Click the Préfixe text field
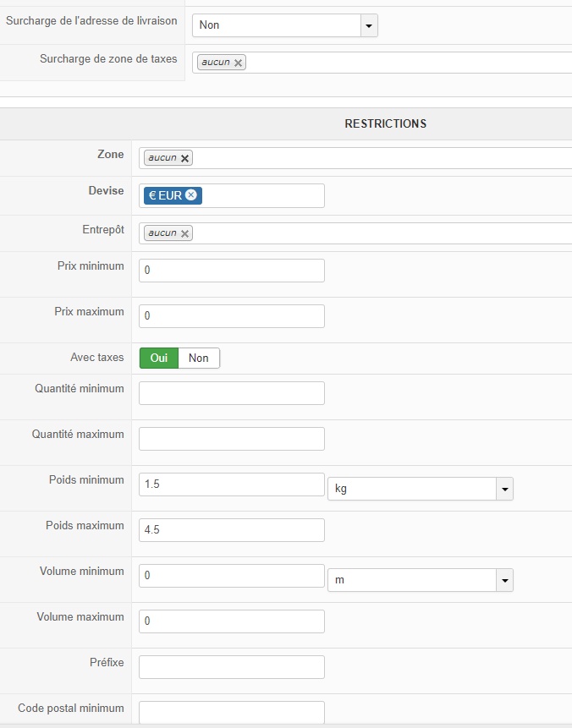The width and height of the screenshot is (572, 728). pyautogui.click(x=231, y=667)
